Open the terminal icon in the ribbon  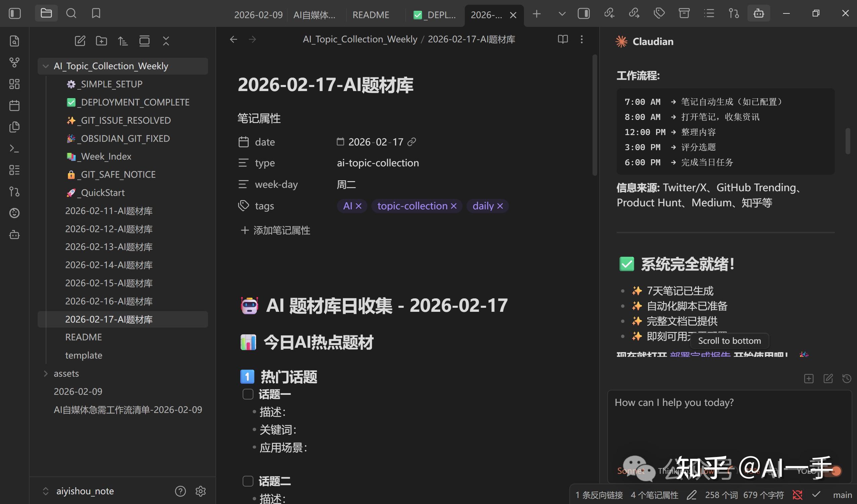(14, 149)
